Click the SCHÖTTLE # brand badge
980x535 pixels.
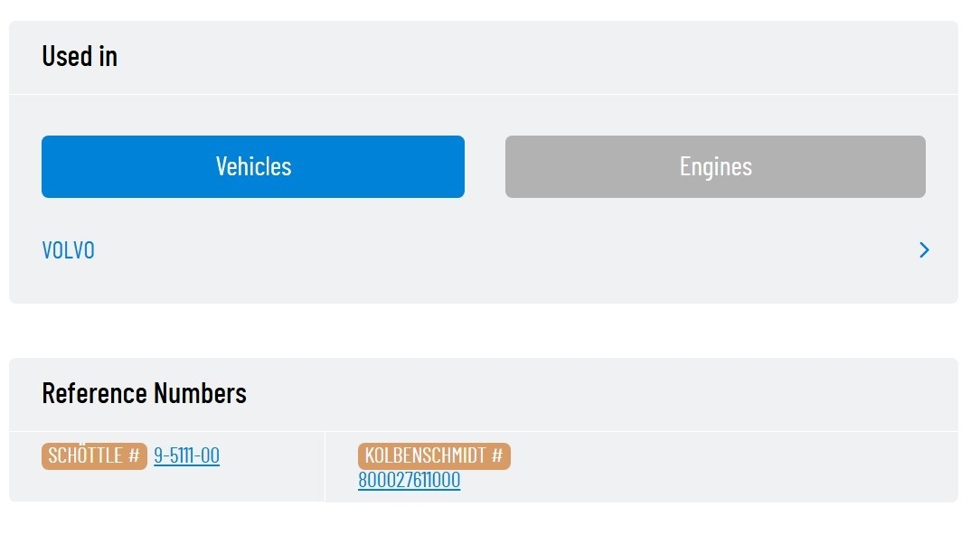[94, 456]
